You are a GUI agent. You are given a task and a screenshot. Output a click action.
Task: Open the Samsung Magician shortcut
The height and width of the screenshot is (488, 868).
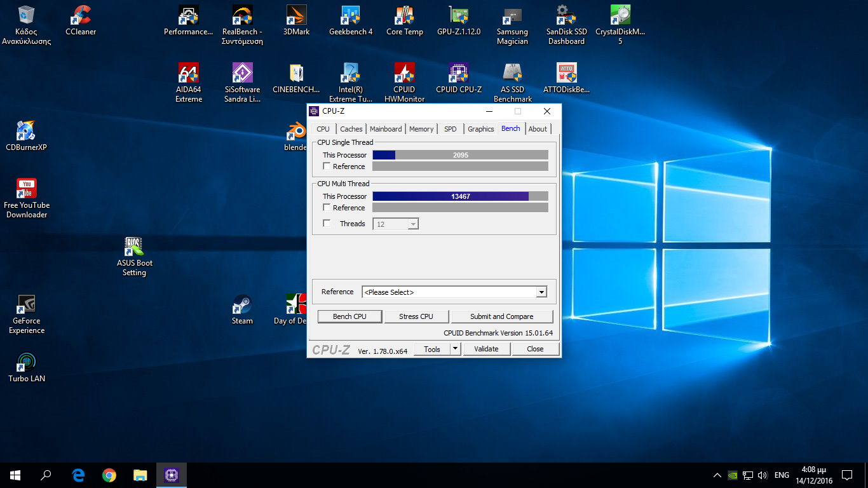pos(512,25)
